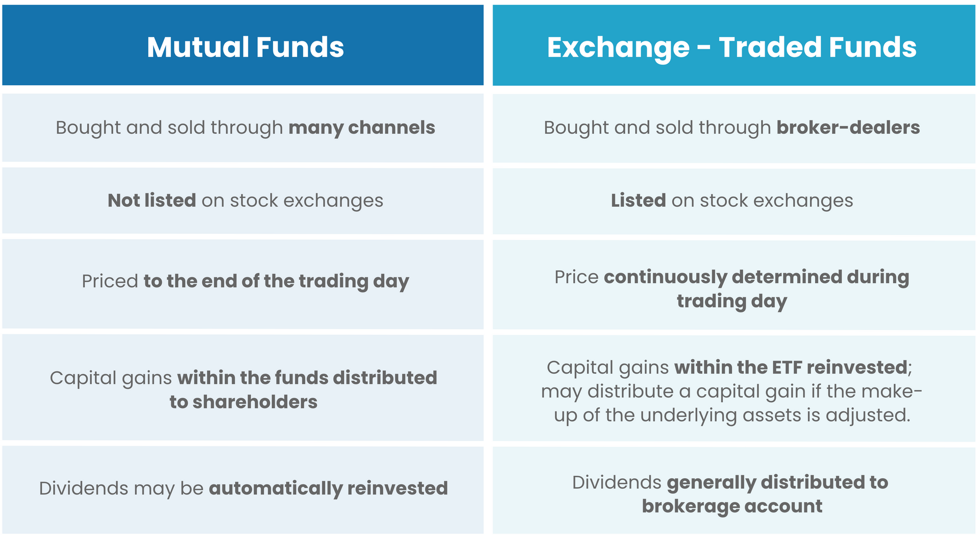980x539 pixels.
Task: Select the 'many channels' cell
Action: coord(243,128)
